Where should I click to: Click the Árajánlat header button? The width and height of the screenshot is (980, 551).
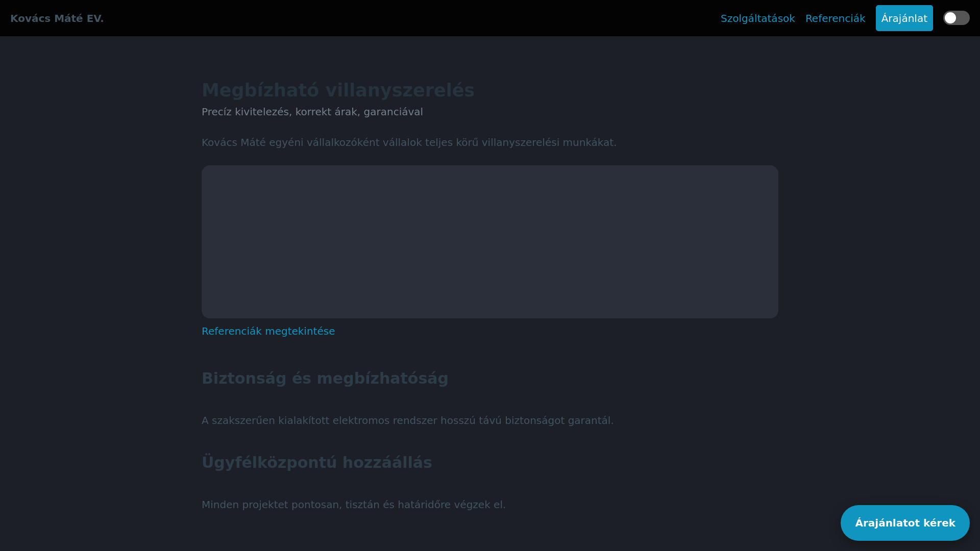904,18
